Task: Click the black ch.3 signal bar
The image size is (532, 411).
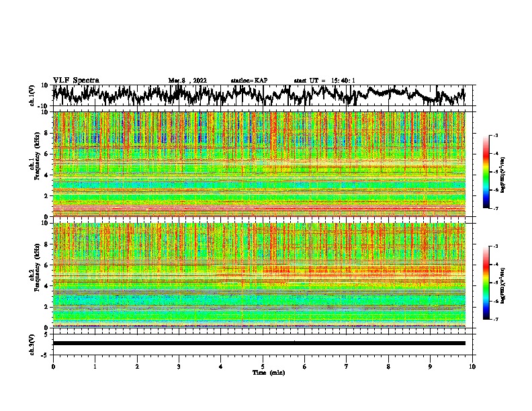Action: [x=259, y=343]
